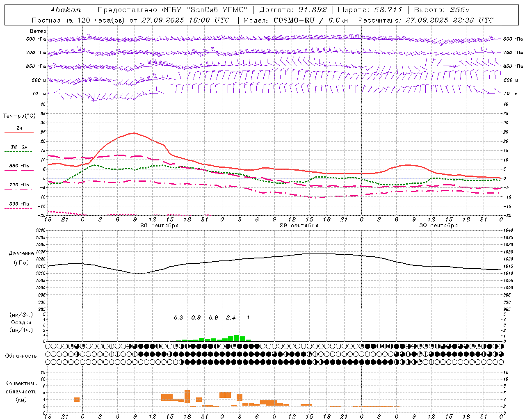Click the (мм/1ч.) units label

point(21,330)
